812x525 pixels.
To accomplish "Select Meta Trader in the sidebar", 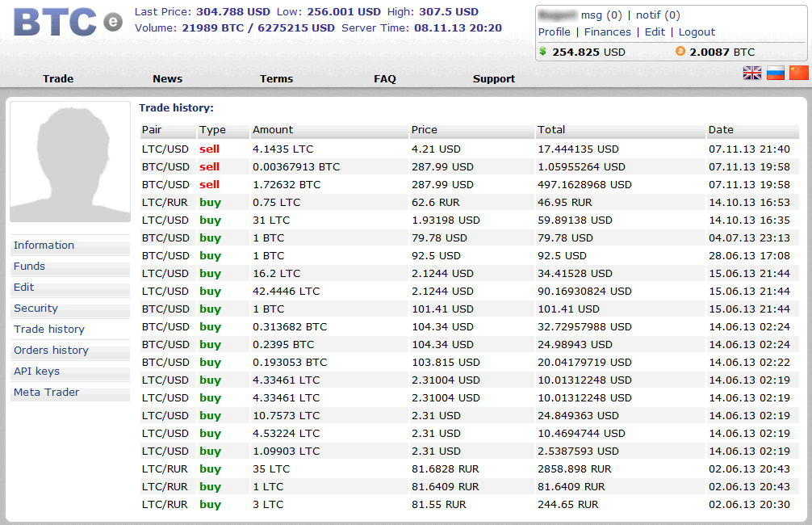I will click(46, 392).
